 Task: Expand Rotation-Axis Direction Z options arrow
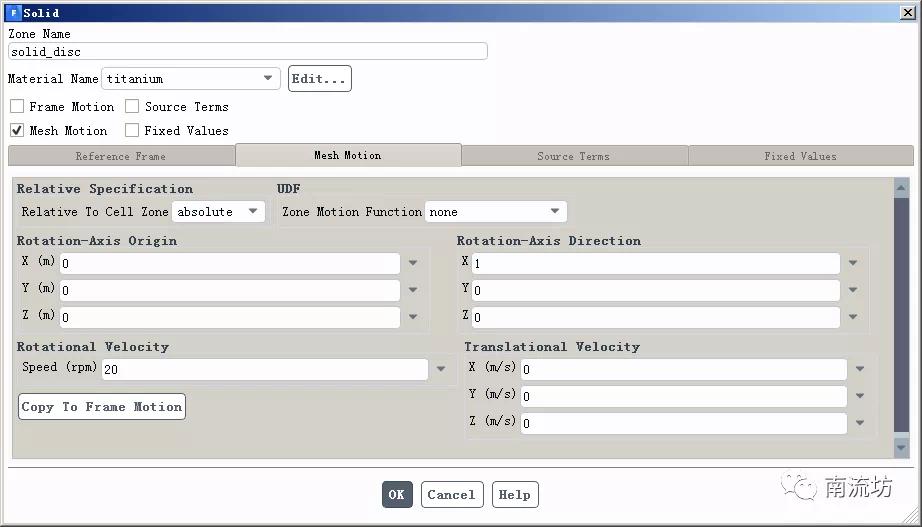tap(853, 317)
